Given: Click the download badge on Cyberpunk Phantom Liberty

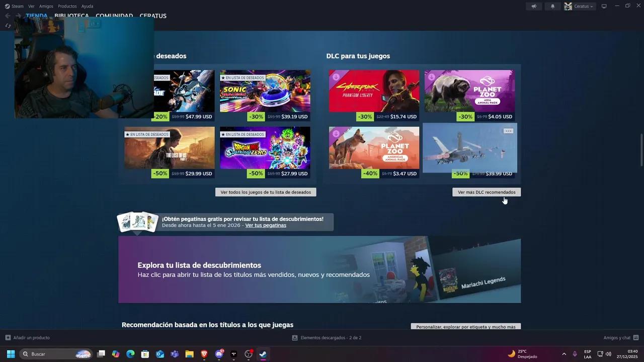Looking at the screenshot, I should (336, 77).
